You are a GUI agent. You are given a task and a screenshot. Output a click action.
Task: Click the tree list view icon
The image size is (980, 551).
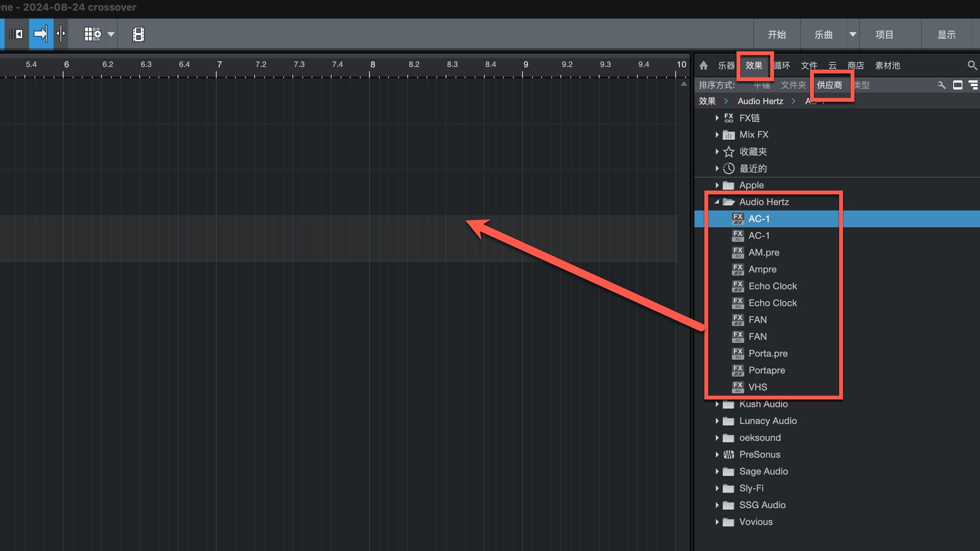pos(973,85)
